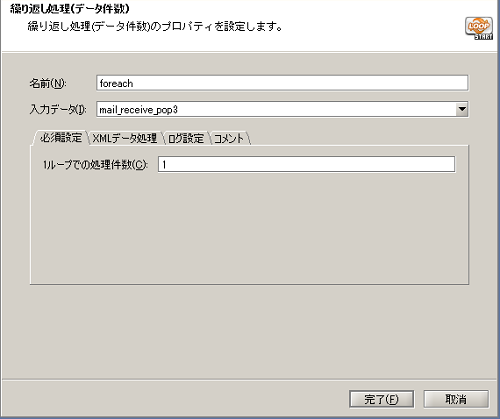Switch to the ログ設定 tab
Image resolution: width=500 pixels, height=419 pixels.
[x=186, y=138]
